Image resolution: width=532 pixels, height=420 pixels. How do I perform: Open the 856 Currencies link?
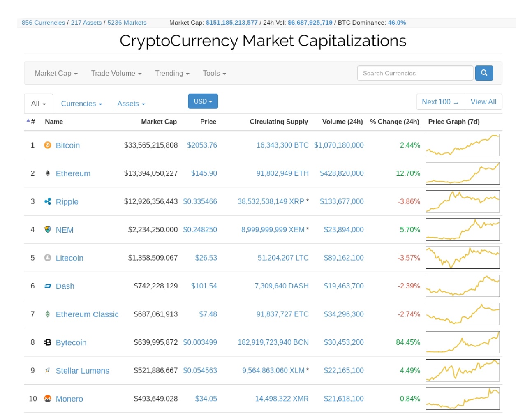coord(43,23)
